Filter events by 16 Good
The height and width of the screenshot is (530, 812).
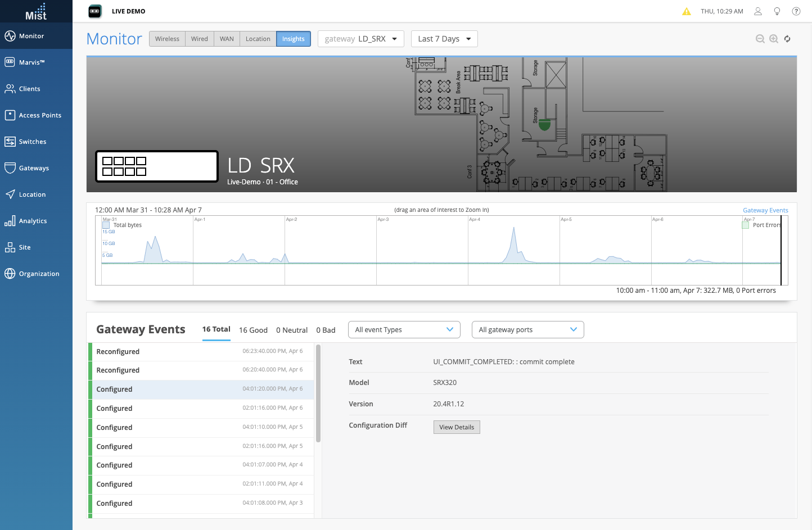[253, 330]
